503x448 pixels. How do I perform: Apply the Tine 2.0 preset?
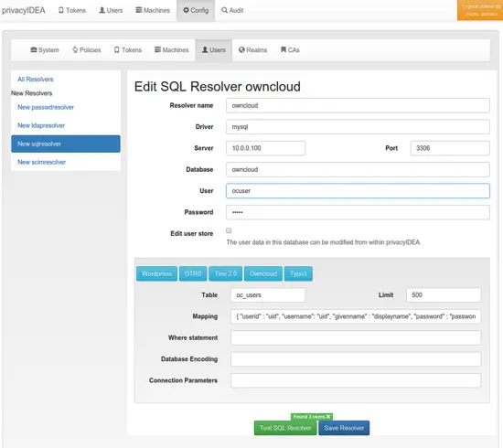point(226,273)
